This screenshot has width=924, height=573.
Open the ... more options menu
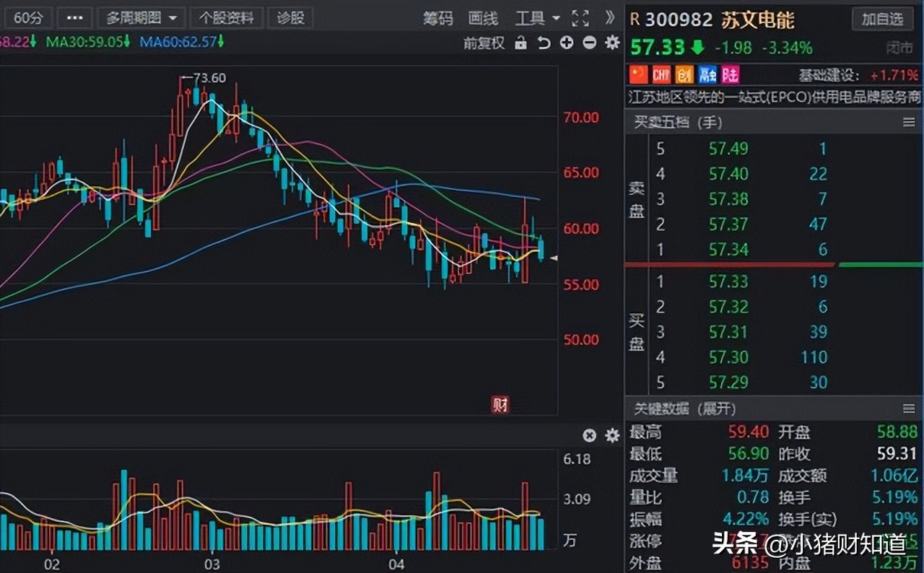[x=74, y=19]
